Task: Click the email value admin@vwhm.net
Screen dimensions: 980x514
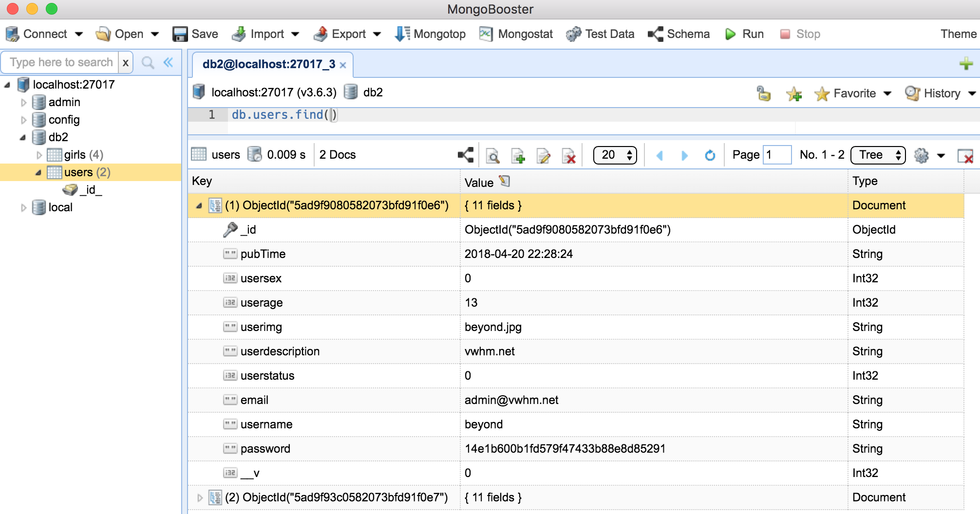Action: (511, 400)
